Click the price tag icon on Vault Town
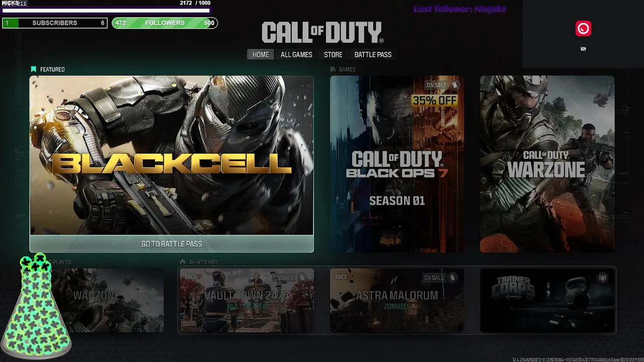Screen dimensions: 644x362 pyautogui.click(x=302, y=278)
